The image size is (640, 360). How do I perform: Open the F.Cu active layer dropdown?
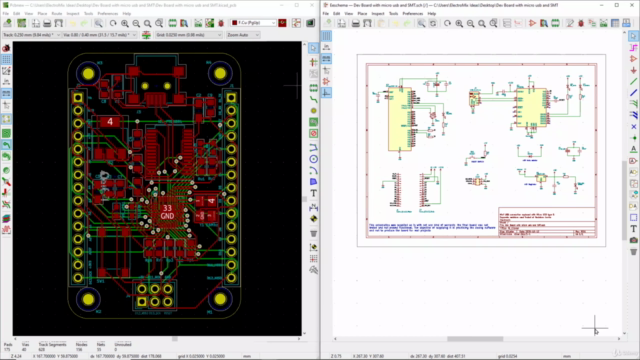point(253,23)
